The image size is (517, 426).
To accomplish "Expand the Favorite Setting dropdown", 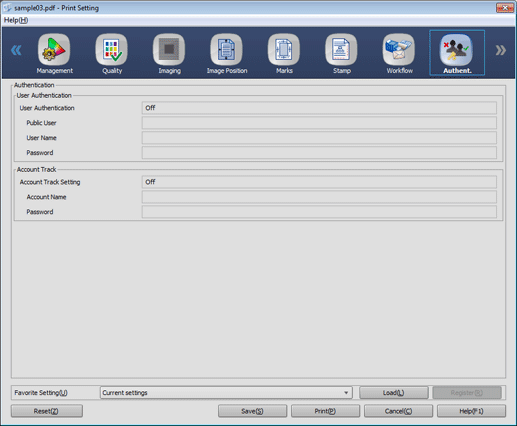I will tap(226, 393).
